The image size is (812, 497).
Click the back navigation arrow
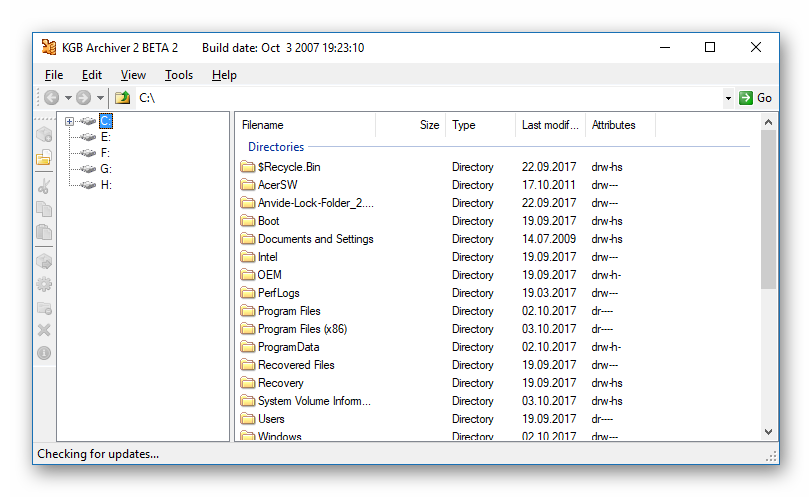(x=51, y=98)
